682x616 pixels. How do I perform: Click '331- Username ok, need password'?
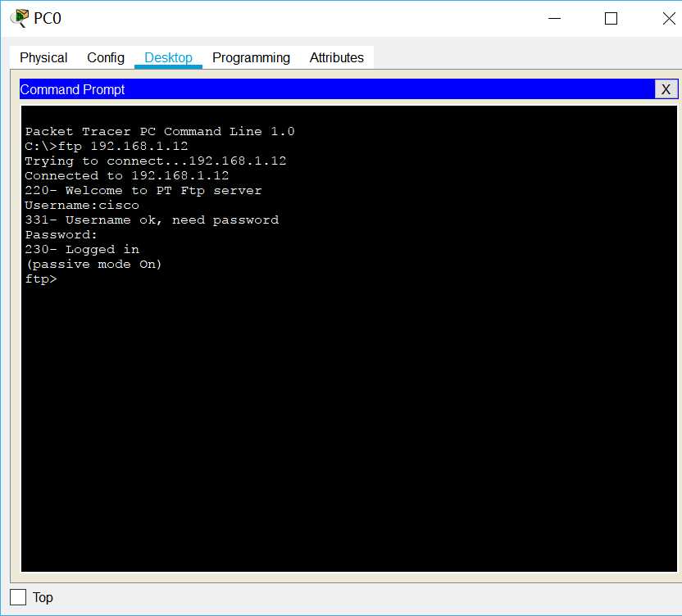point(152,220)
